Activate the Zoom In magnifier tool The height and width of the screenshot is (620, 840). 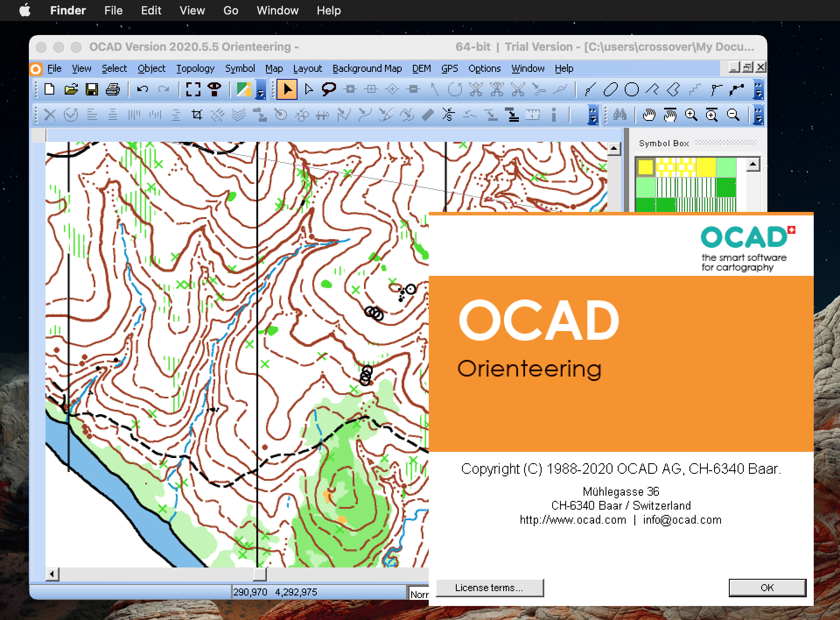coord(691,115)
